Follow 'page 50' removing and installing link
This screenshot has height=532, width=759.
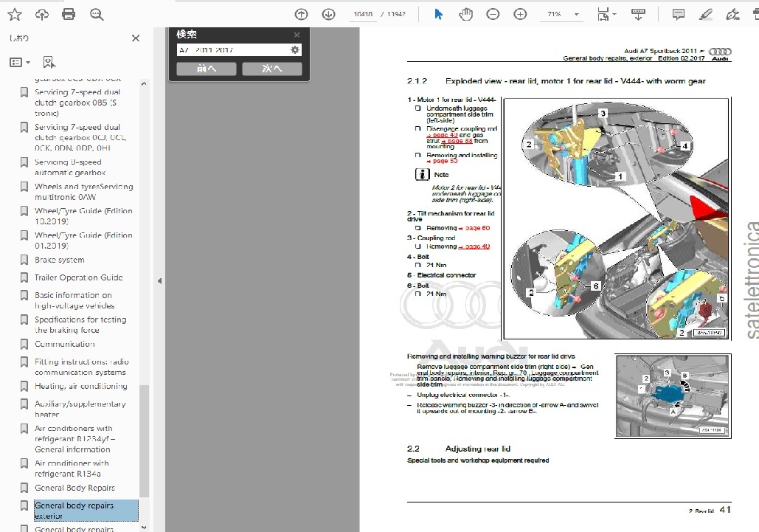442,161
